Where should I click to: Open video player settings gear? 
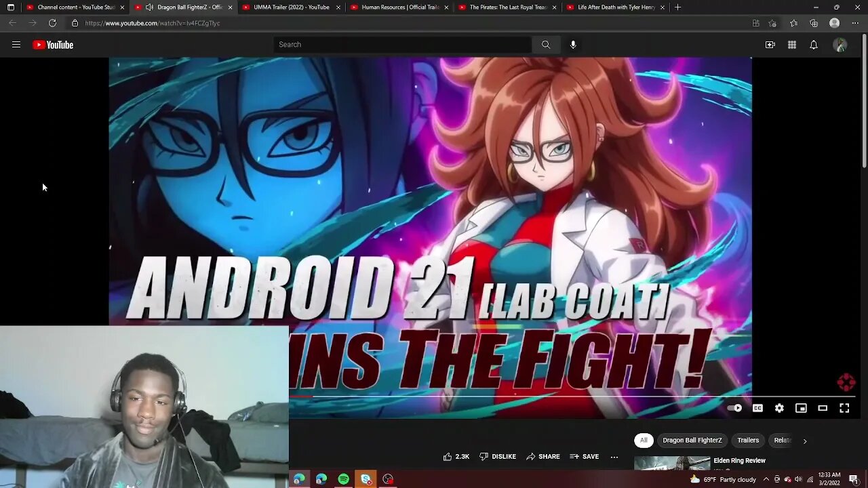click(779, 408)
